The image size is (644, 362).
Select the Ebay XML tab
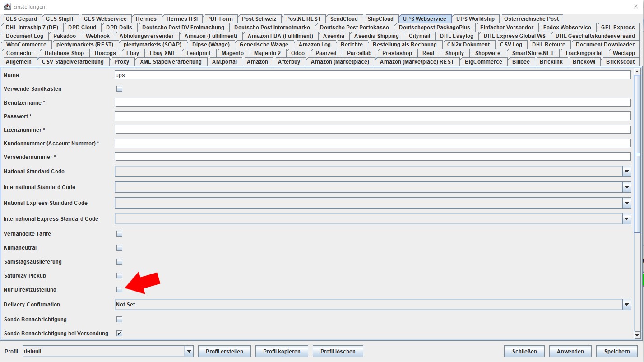tap(163, 53)
